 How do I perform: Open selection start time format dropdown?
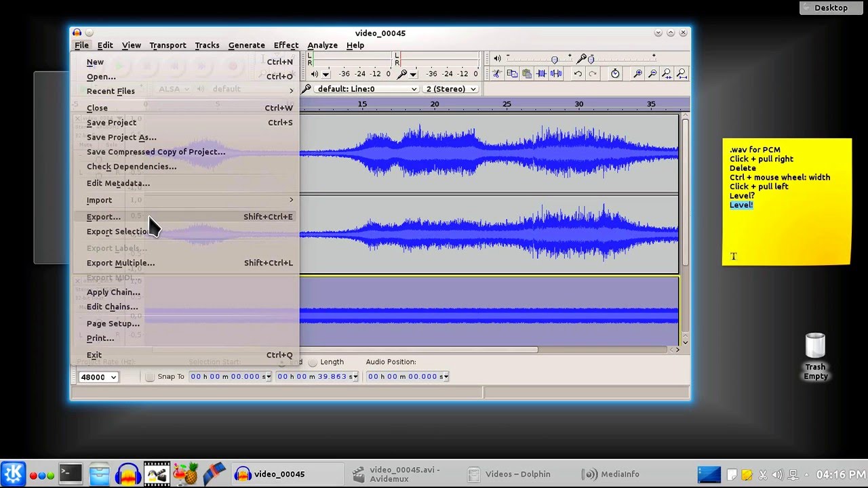pos(267,376)
